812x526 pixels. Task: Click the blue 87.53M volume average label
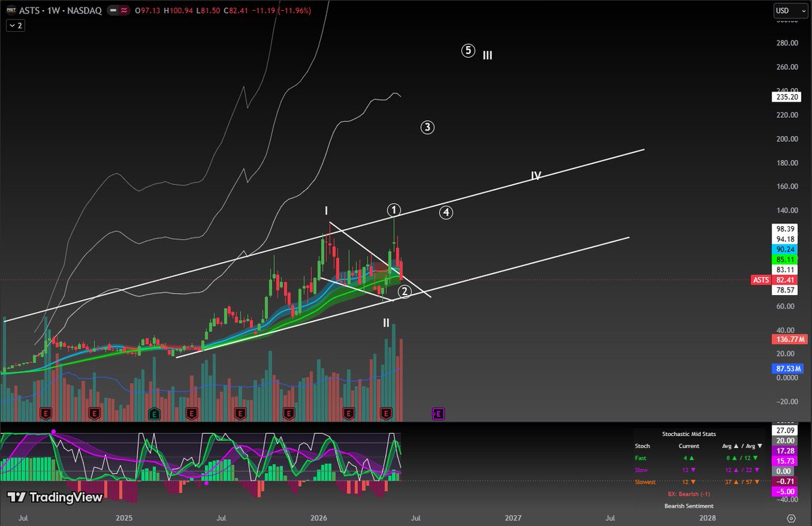click(788, 368)
